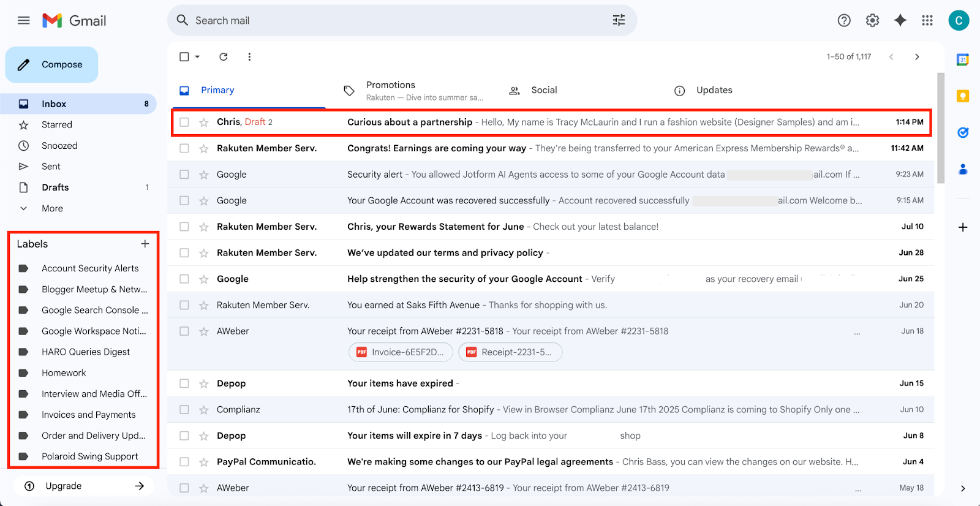The height and width of the screenshot is (506, 980).
Task: Open the main menu hamburger icon
Action: (x=24, y=20)
